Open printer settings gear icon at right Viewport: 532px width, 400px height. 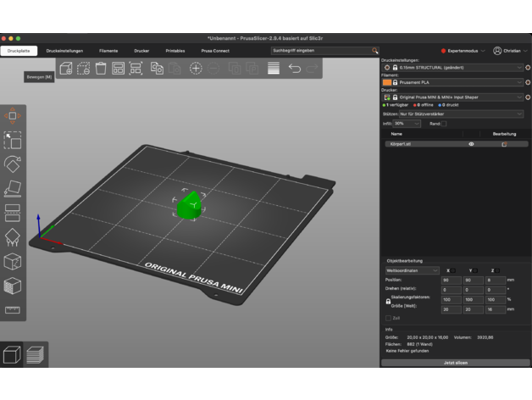click(528, 97)
